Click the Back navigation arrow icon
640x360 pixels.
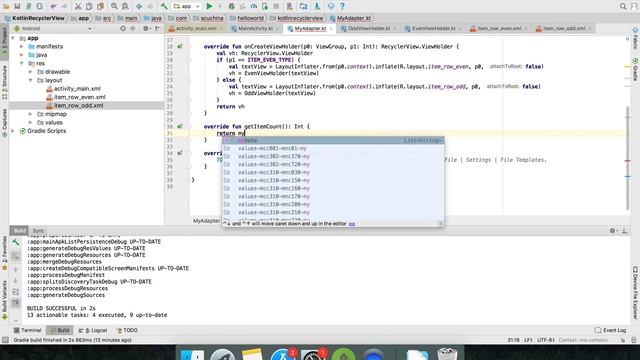pos(139,7)
